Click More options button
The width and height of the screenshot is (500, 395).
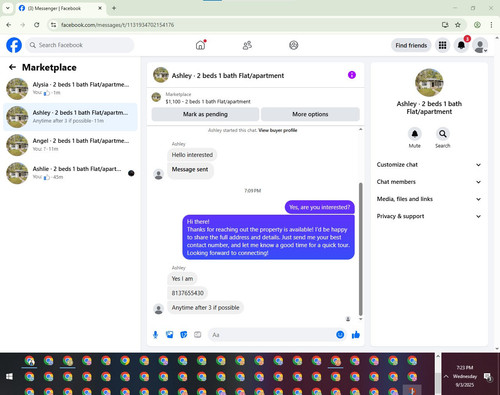point(310,114)
